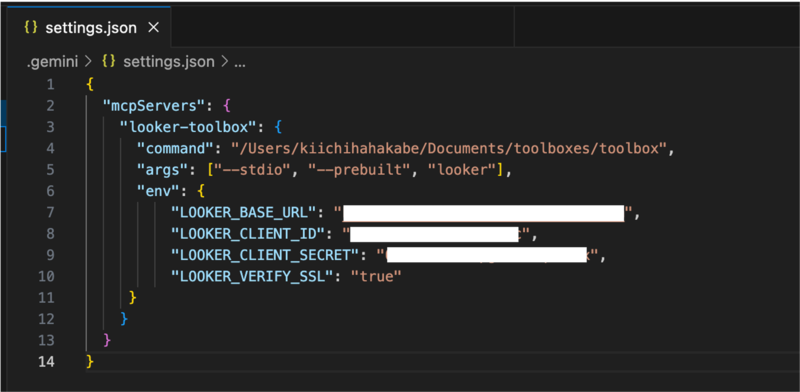Click the "--stdio" argument

click(x=252, y=170)
